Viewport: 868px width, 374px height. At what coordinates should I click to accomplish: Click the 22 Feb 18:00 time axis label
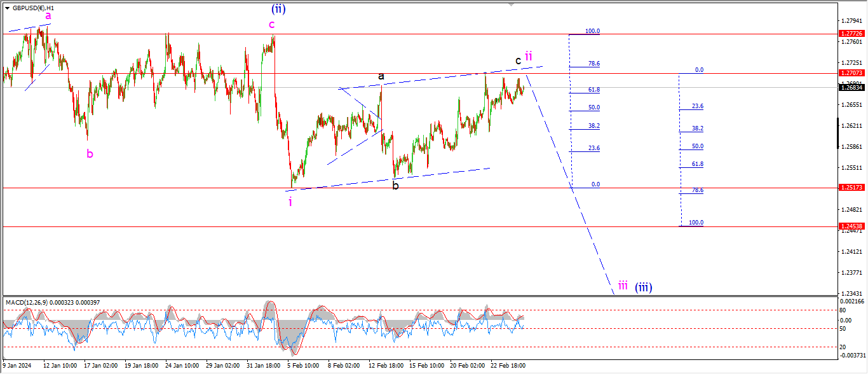point(508,366)
